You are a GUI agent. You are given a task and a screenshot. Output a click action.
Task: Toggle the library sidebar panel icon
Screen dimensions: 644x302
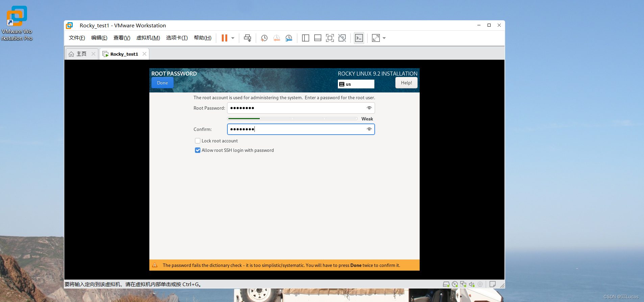tap(305, 38)
